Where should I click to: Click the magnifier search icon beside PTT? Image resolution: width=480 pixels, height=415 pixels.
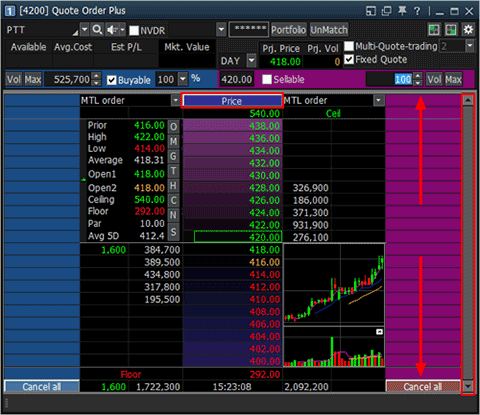pos(97,30)
